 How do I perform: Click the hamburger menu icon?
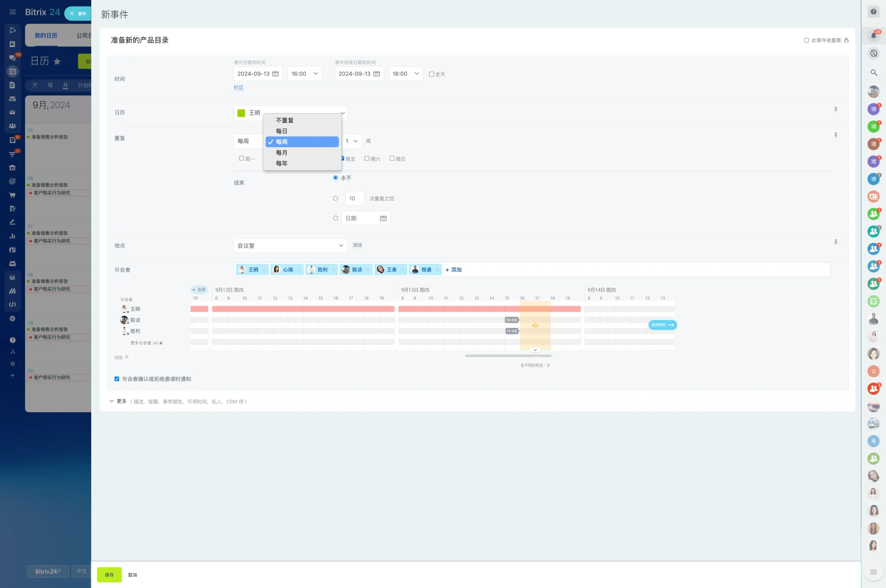point(12,12)
